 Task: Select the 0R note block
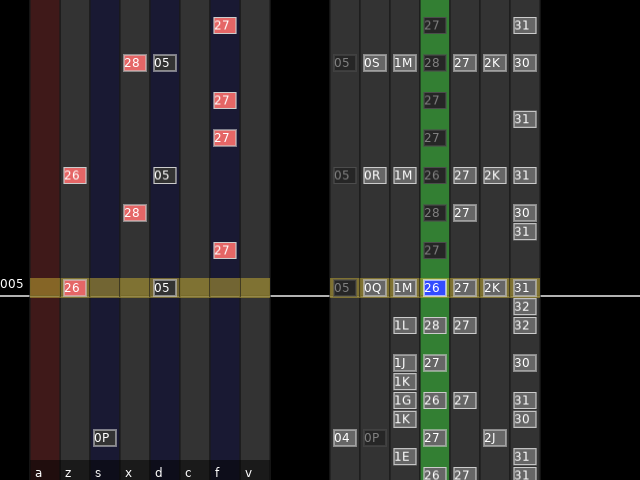pyautogui.click(x=374, y=175)
